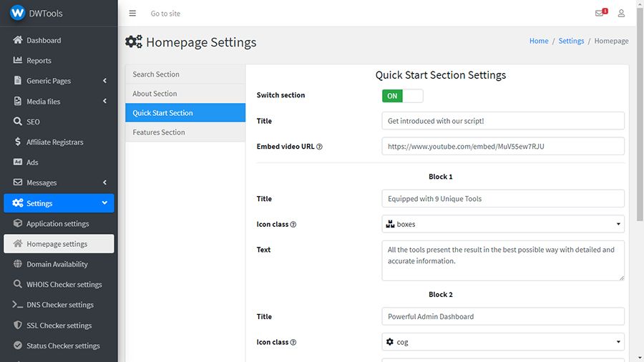Viewport: 644px width, 362px height.
Task: Collapse the Settings sidebar menu
Action: 104,203
